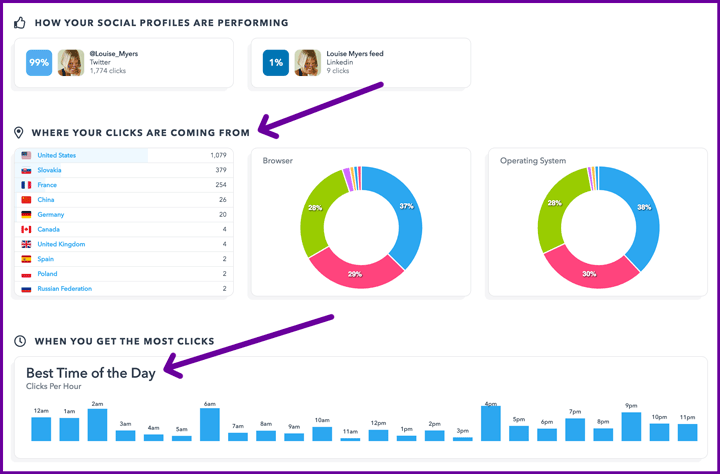Click the 99% Twitter percentage badge

tap(39, 62)
